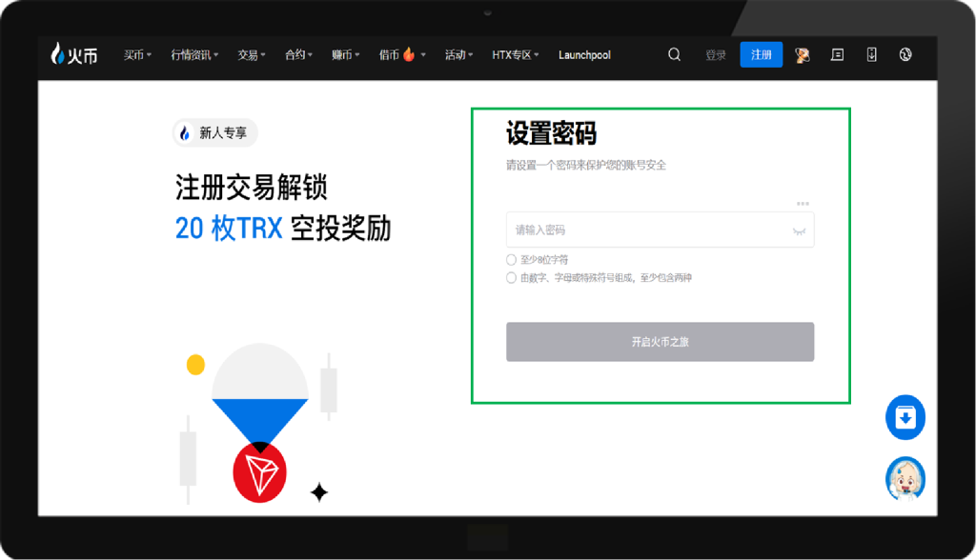The image size is (976, 560).
Task: Open the orders list icon in navbar
Action: coord(837,55)
